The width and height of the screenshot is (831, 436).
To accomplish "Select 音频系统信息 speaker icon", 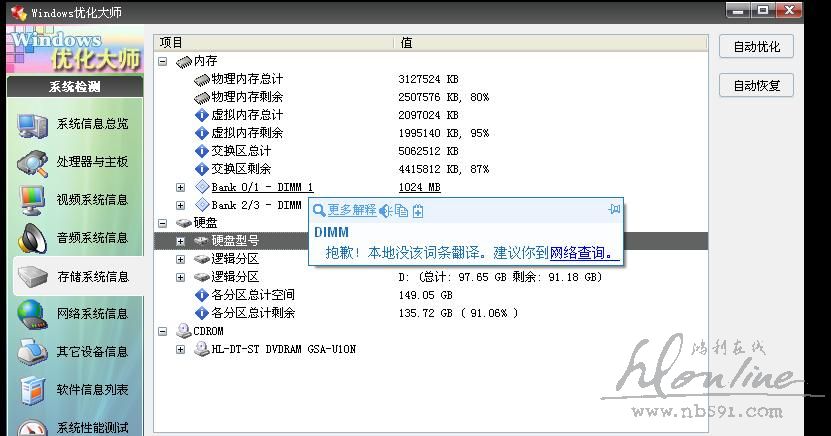I will pos(33,238).
